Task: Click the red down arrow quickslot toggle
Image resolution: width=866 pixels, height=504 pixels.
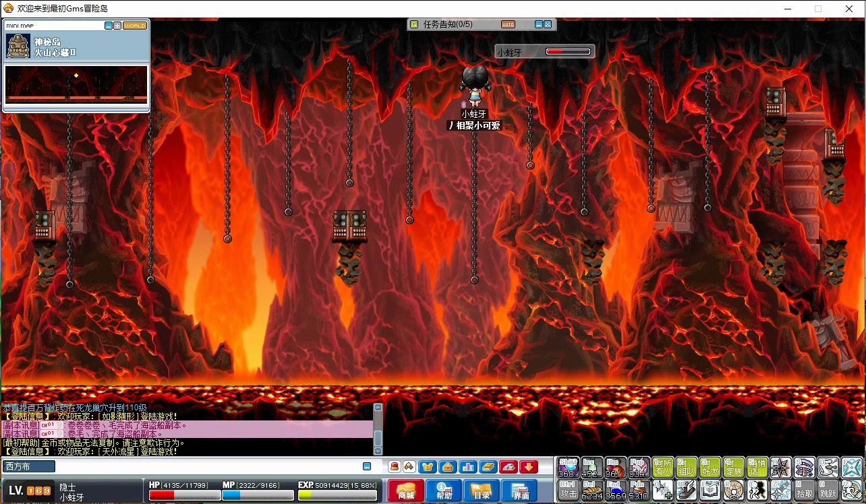Action: point(529,466)
